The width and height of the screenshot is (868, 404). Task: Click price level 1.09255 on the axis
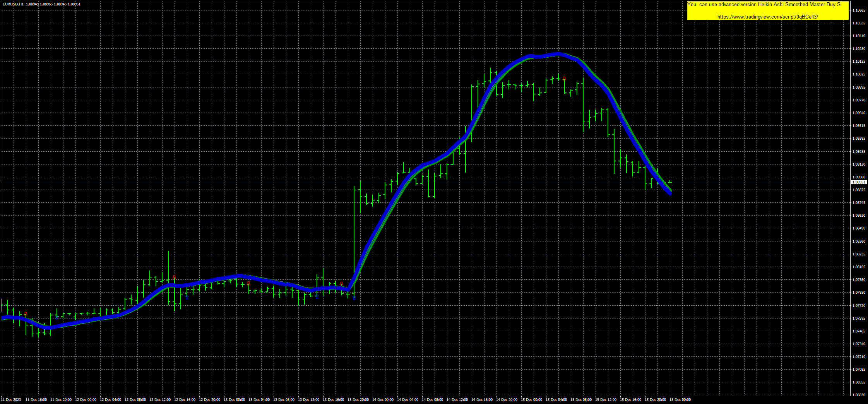(859, 152)
